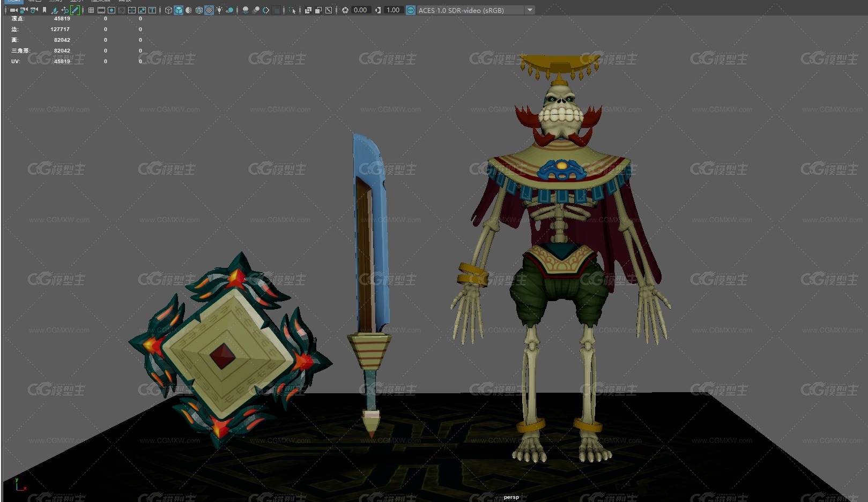The height and width of the screenshot is (502, 868).
Task: Toggle the Field Chart icon
Action: click(132, 10)
